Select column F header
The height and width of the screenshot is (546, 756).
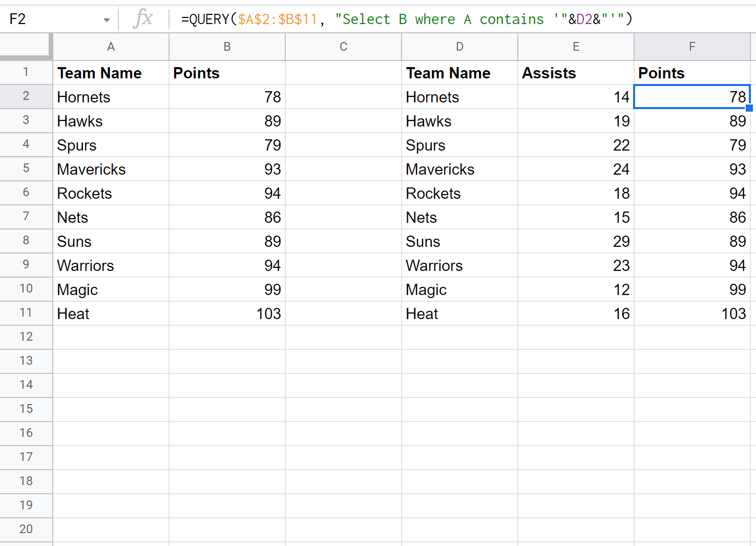(x=692, y=47)
